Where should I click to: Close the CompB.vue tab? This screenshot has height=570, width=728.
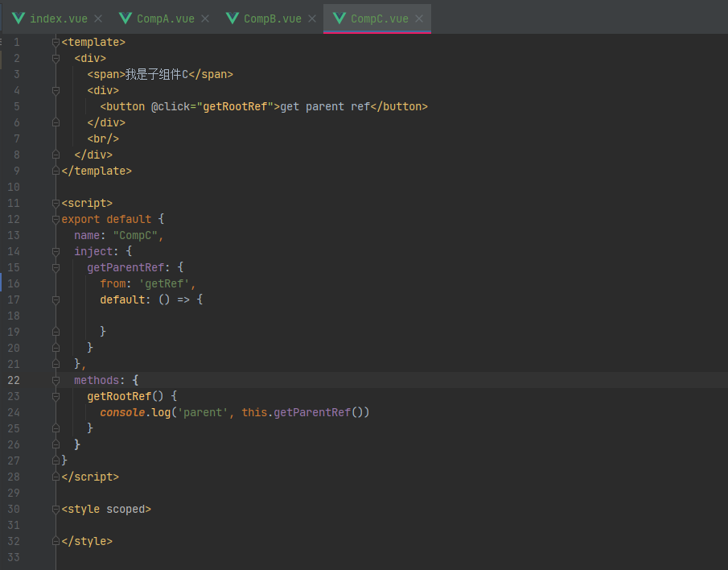pos(312,19)
